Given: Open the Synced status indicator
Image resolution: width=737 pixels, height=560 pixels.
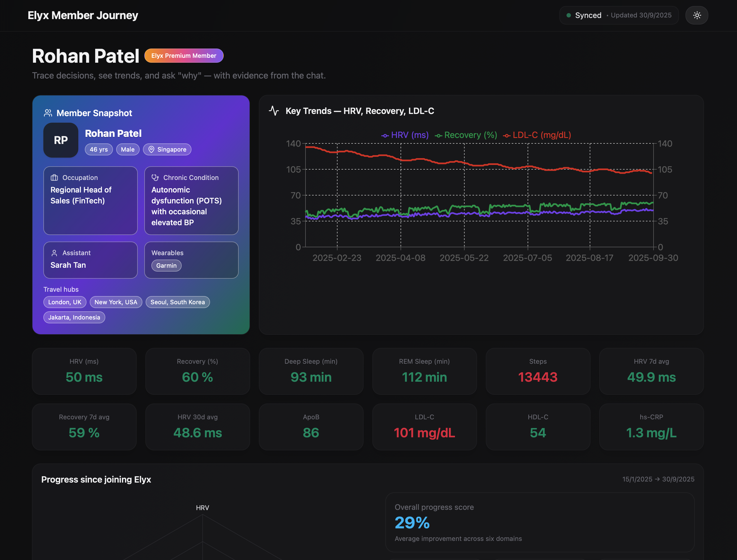Looking at the screenshot, I should point(619,15).
